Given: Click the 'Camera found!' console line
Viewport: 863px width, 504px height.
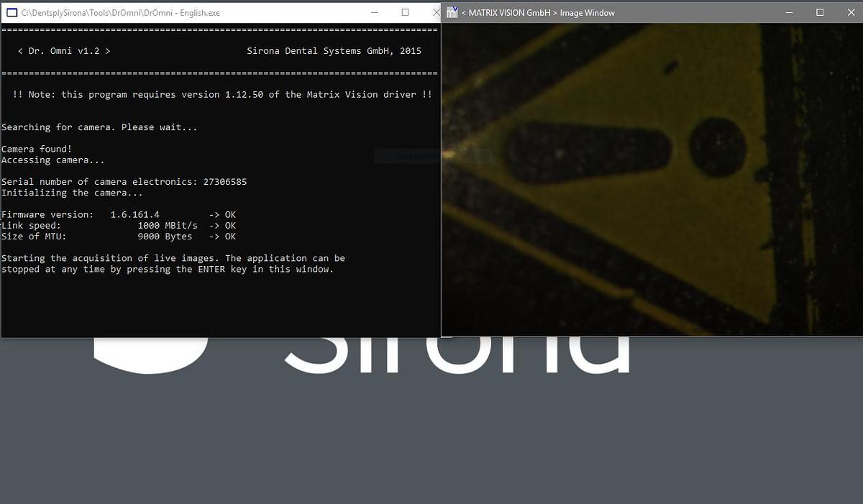Looking at the screenshot, I should (x=37, y=149).
